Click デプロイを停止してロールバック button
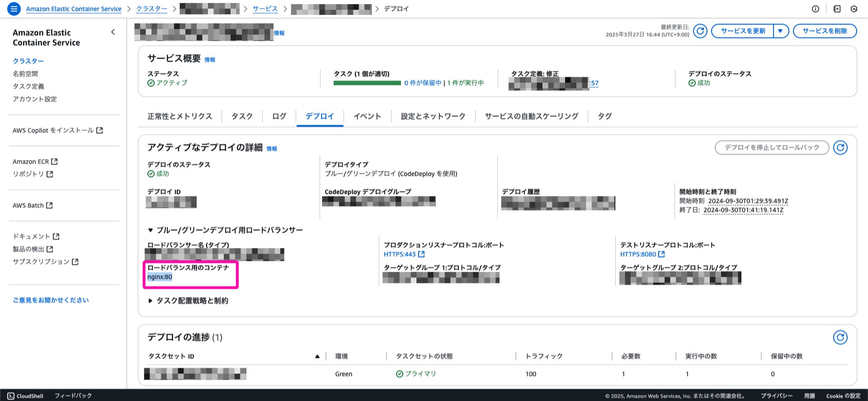 [x=772, y=148]
